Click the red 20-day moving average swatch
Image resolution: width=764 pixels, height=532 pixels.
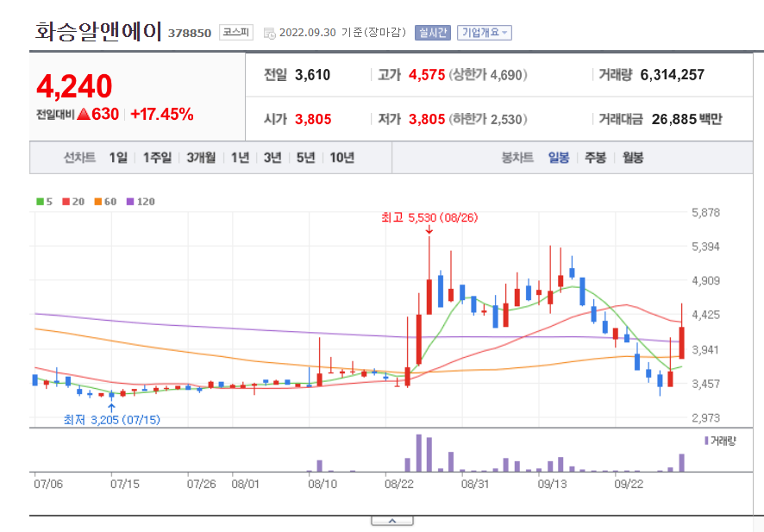tap(66, 202)
